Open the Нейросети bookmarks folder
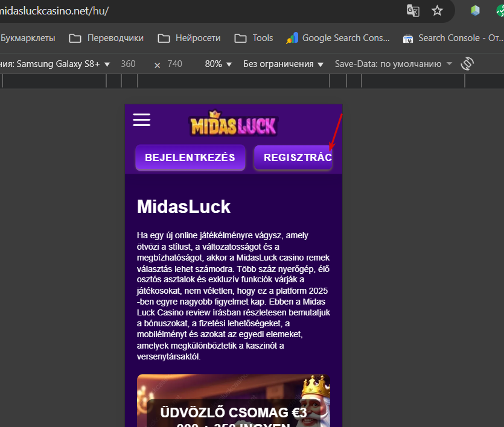The width and height of the screenshot is (504, 427). [189, 38]
